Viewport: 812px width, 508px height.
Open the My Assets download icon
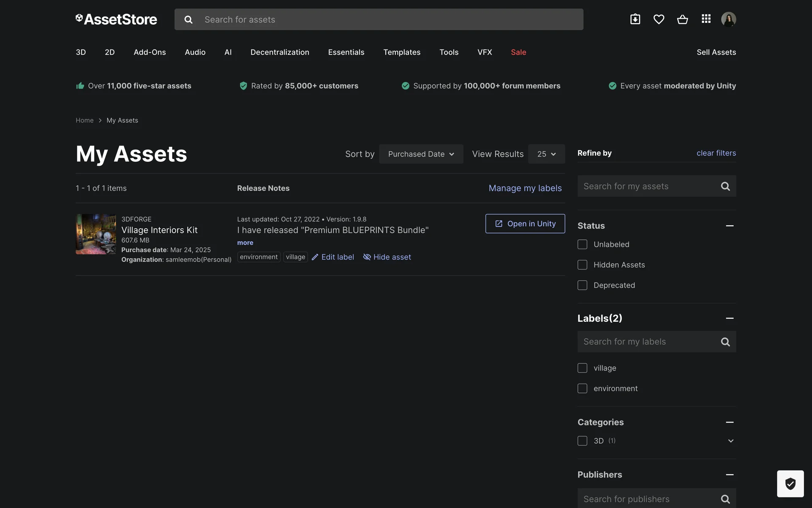coord(635,19)
